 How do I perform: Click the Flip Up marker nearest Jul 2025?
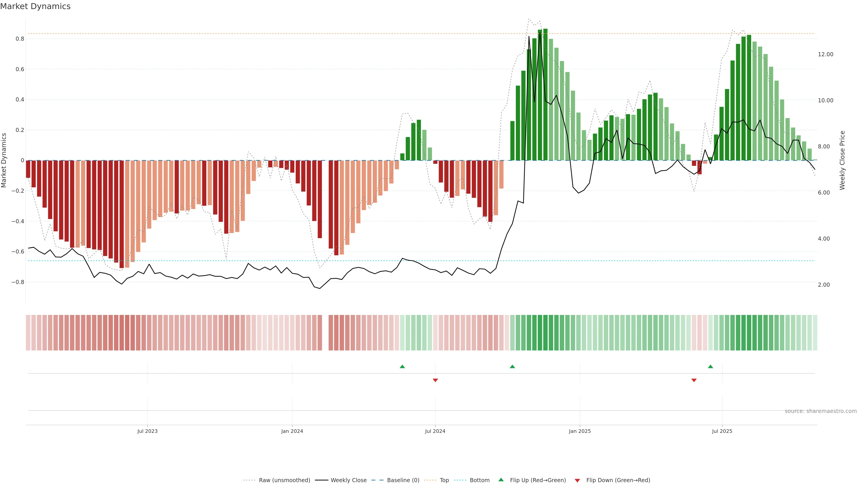(x=710, y=366)
